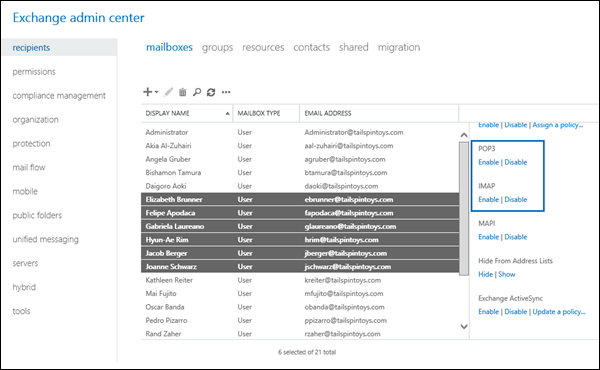This screenshot has width=600, height=370.
Task: Sort by the DISPLAY NAME column arrow
Action: point(227,113)
